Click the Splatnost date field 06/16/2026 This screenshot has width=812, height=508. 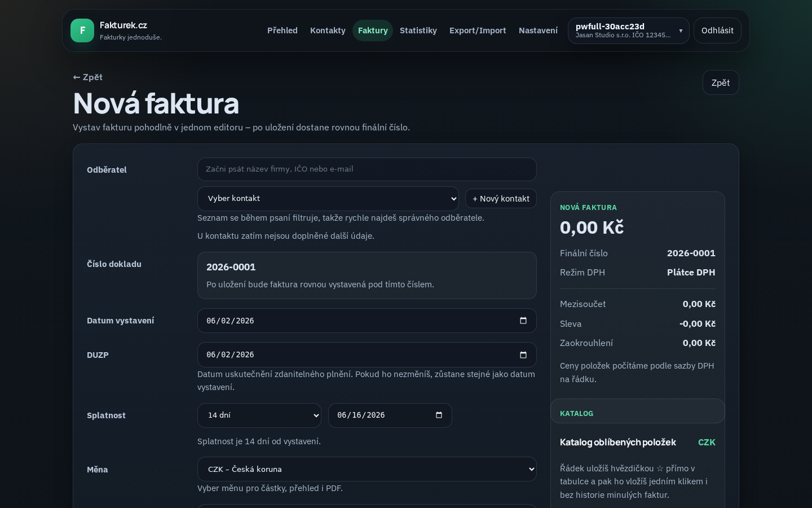point(390,415)
